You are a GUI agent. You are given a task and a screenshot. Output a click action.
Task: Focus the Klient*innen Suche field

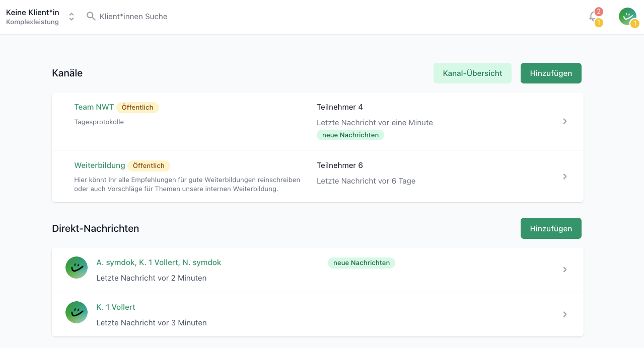[133, 17]
